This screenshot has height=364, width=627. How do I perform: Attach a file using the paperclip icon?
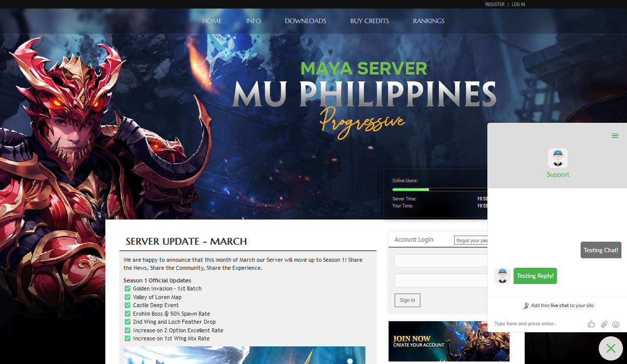[x=604, y=324]
